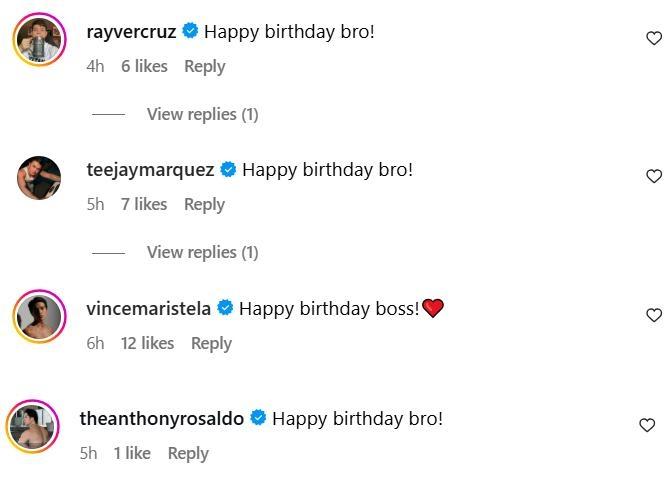Like teejaymarquez's comment with the heart
Viewport: 671px width, 484px height.
coord(654,176)
